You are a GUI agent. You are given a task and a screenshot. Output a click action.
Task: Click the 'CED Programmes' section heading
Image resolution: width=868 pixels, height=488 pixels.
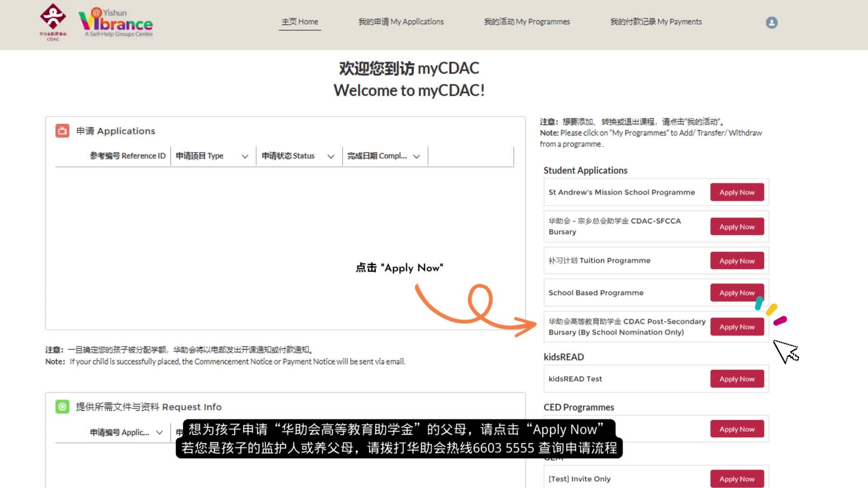[579, 407]
